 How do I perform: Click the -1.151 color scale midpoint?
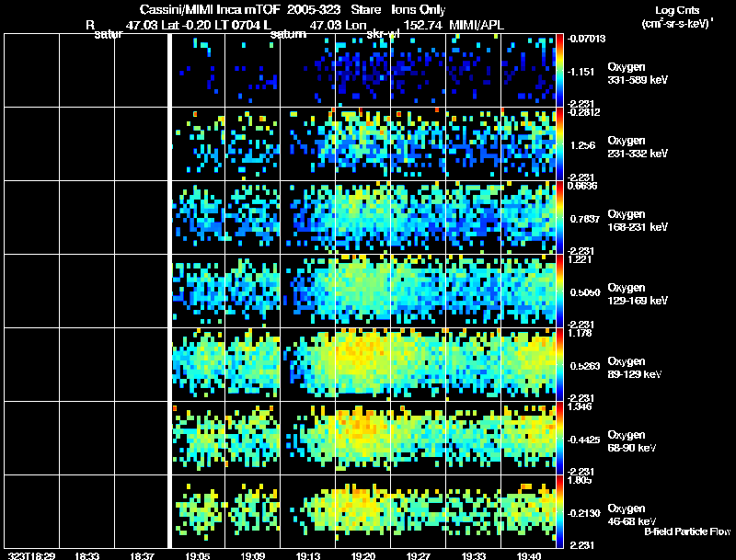581,72
